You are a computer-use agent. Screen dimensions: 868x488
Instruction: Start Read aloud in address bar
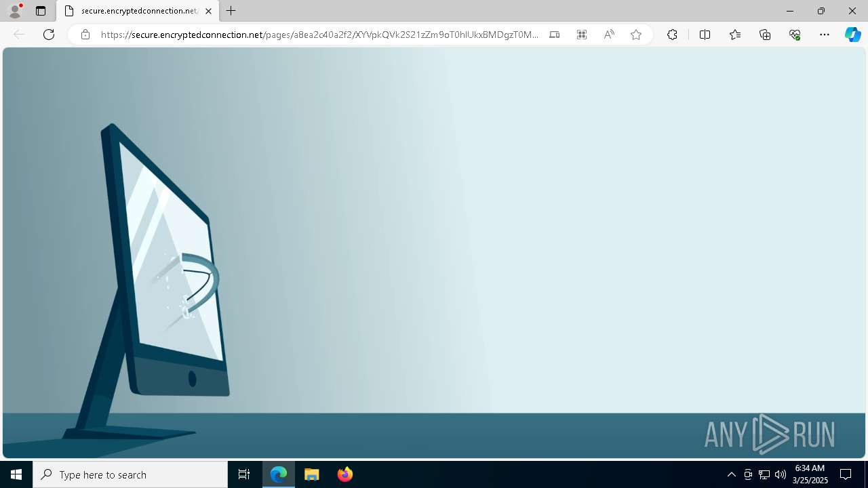609,35
